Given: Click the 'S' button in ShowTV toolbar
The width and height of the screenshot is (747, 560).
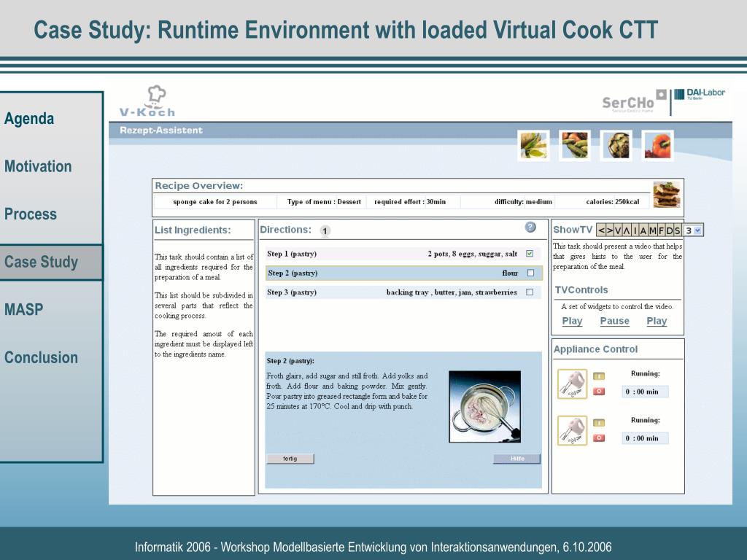Looking at the screenshot, I should click(x=677, y=230).
